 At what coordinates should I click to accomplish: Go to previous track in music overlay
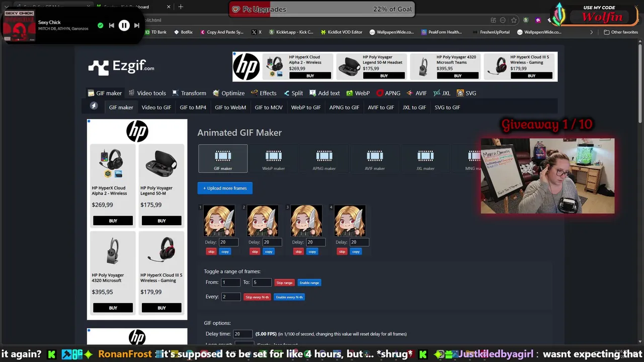tap(111, 25)
